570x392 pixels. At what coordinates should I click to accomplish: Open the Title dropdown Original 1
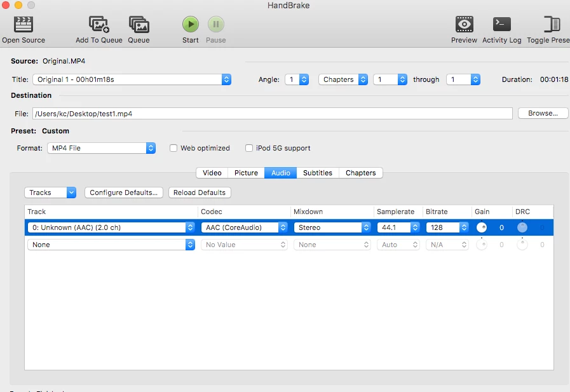[132, 79]
